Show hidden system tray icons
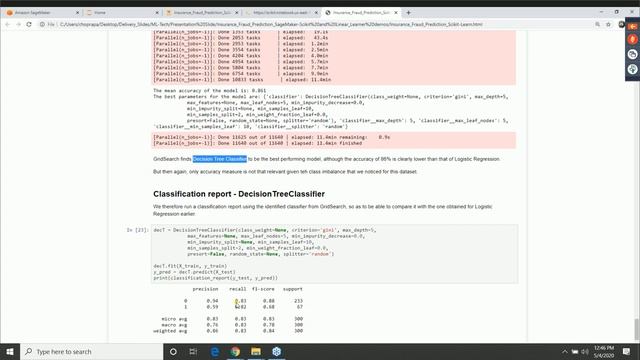The width and height of the screenshot is (640, 360). click(x=564, y=351)
